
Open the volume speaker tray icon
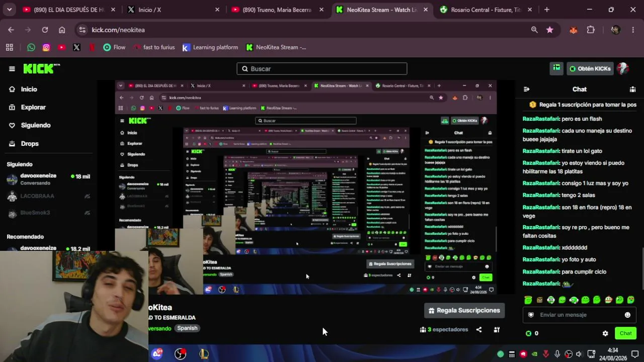pos(579,354)
